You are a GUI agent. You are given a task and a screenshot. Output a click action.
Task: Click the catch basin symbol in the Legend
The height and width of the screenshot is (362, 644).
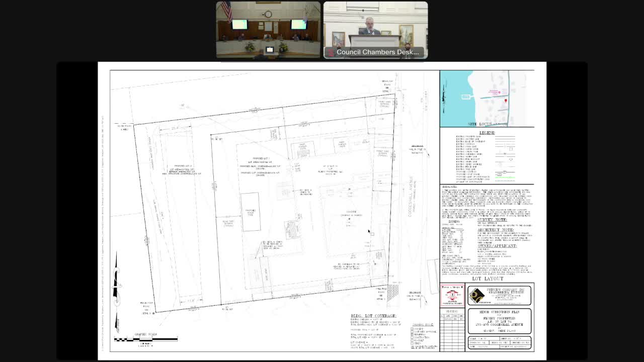[x=511, y=149]
